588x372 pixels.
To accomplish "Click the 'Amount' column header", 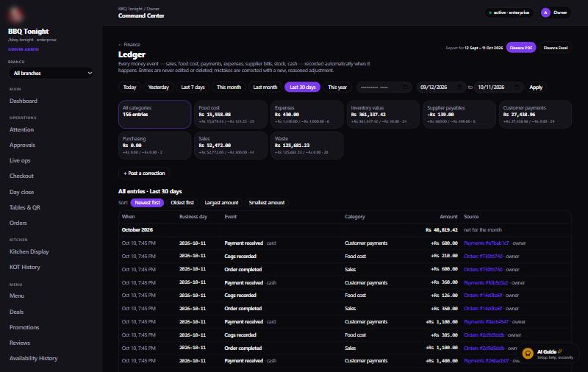I will pos(448,217).
